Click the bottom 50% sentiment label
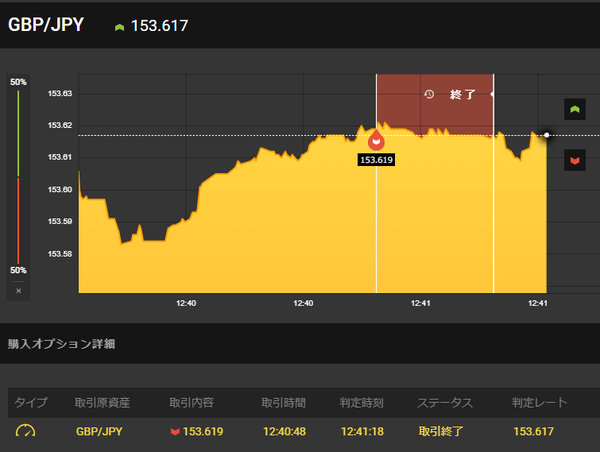Image resolution: width=600 pixels, height=452 pixels. pos(18,270)
